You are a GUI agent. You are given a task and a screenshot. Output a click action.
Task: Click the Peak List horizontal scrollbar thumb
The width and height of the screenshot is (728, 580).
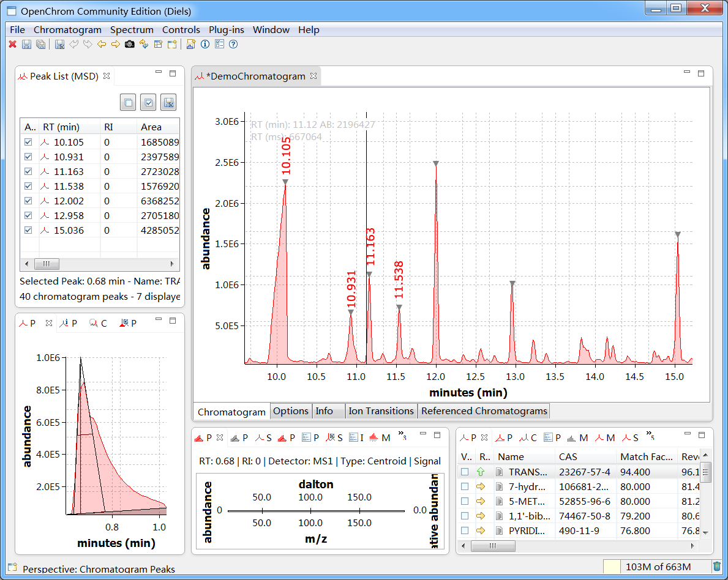point(47,264)
